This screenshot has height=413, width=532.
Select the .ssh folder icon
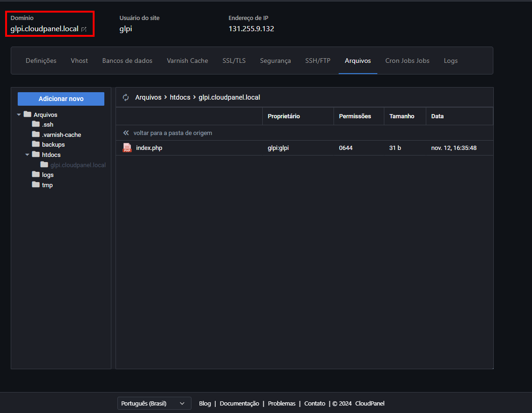click(36, 124)
